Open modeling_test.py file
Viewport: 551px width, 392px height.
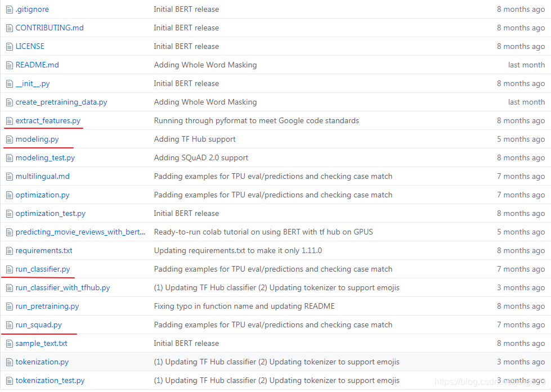point(45,158)
